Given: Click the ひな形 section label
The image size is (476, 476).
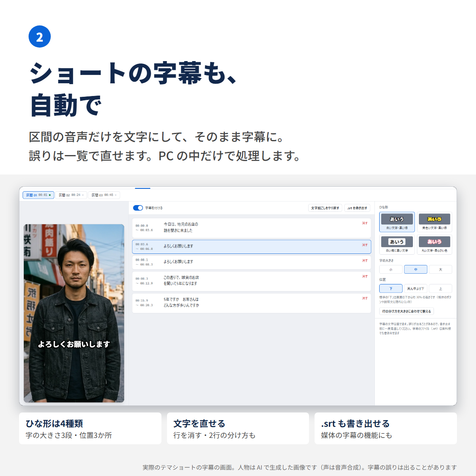Looking at the screenshot, I should pyautogui.click(x=384, y=207).
